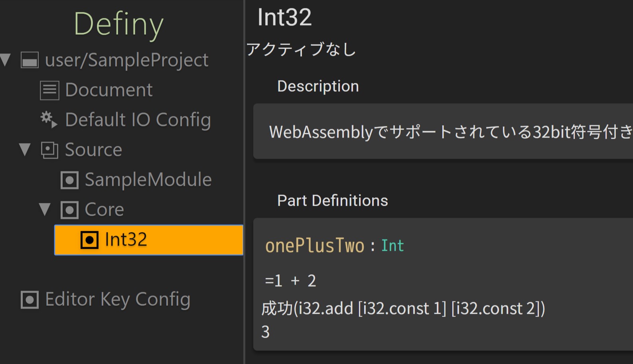
Task: Open the Document item in tree
Action: [108, 90]
